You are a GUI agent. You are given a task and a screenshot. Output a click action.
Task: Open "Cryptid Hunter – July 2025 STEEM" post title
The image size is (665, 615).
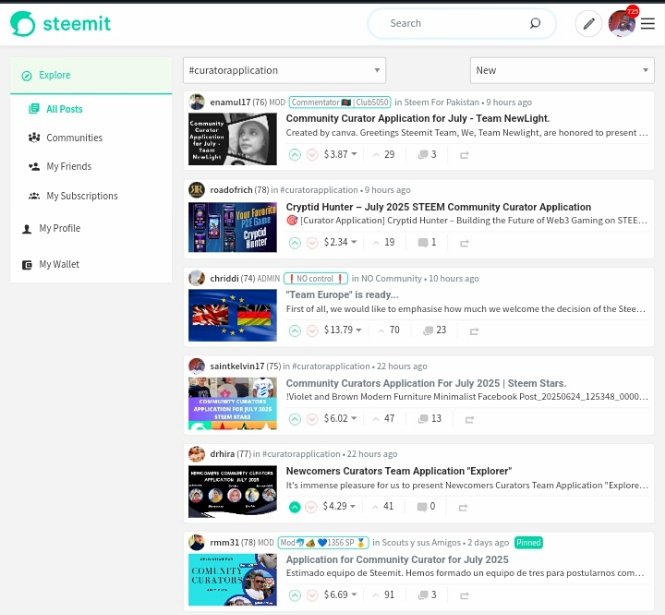coord(439,207)
